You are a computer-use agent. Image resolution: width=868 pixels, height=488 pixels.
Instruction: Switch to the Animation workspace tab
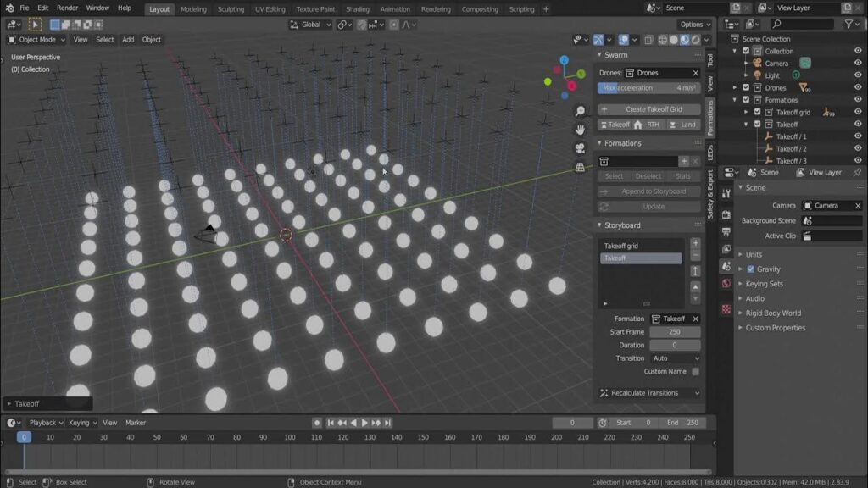pyautogui.click(x=395, y=8)
